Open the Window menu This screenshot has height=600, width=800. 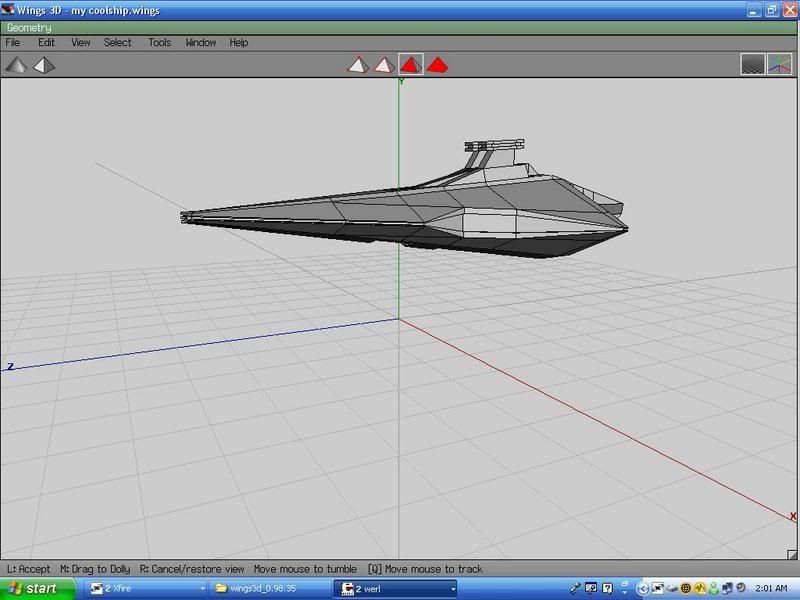(x=201, y=43)
